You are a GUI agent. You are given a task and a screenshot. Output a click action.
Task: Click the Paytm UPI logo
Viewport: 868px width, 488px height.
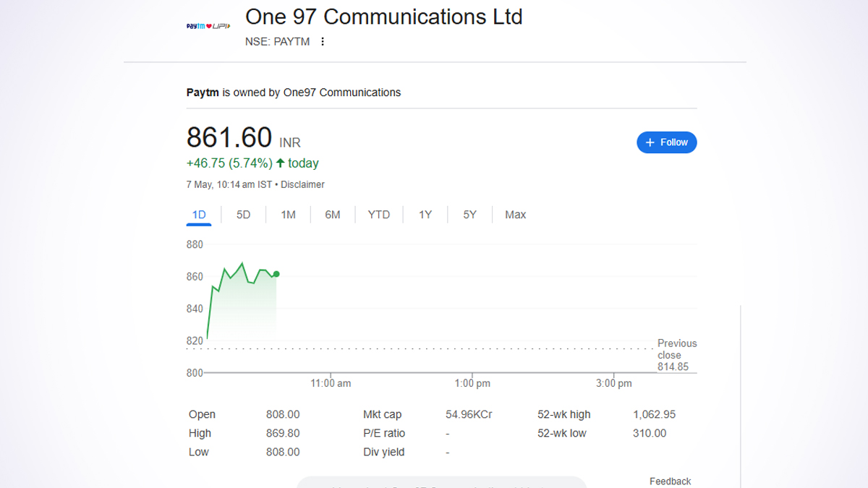point(208,27)
